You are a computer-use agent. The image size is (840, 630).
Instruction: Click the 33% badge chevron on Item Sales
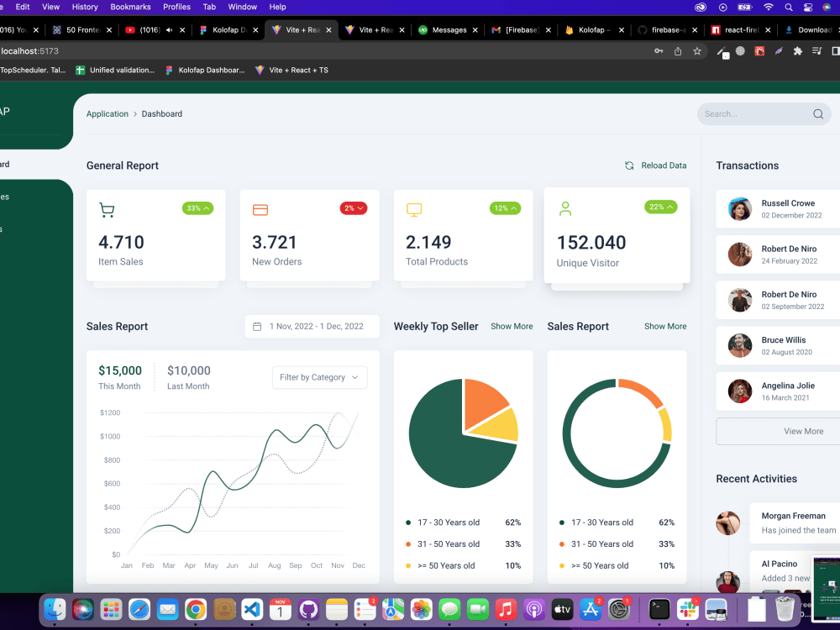coord(207,207)
